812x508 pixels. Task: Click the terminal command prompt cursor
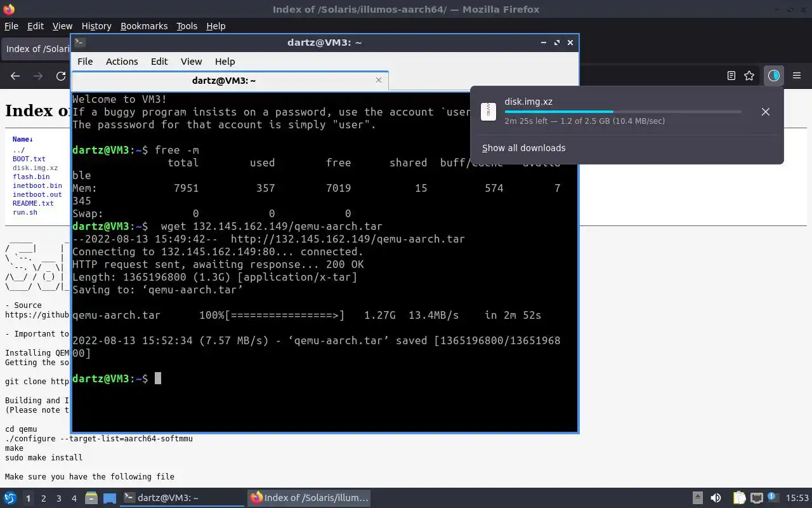tap(158, 378)
